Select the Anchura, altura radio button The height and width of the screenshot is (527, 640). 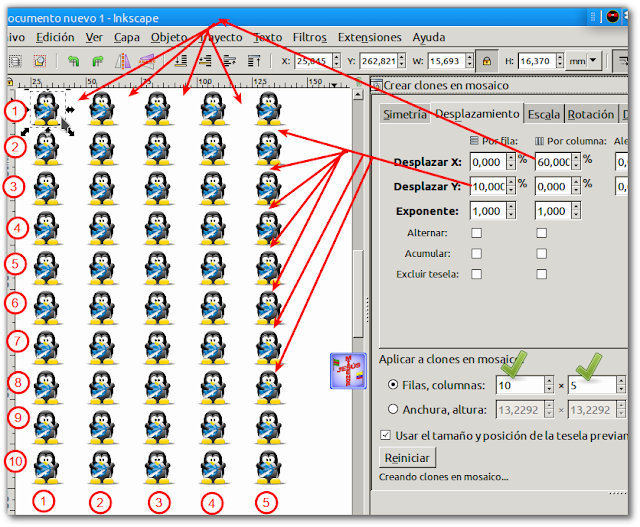point(393,409)
